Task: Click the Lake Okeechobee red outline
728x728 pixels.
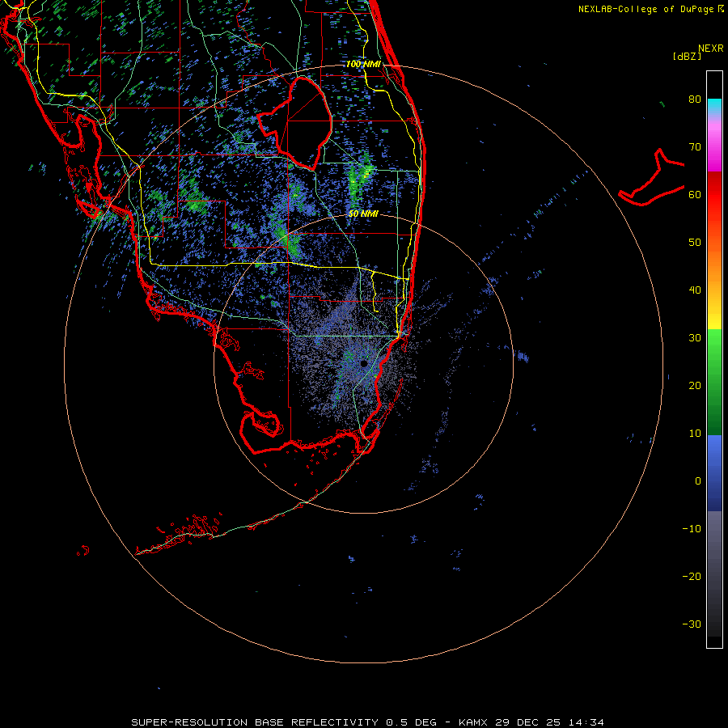Action: click(x=295, y=123)
